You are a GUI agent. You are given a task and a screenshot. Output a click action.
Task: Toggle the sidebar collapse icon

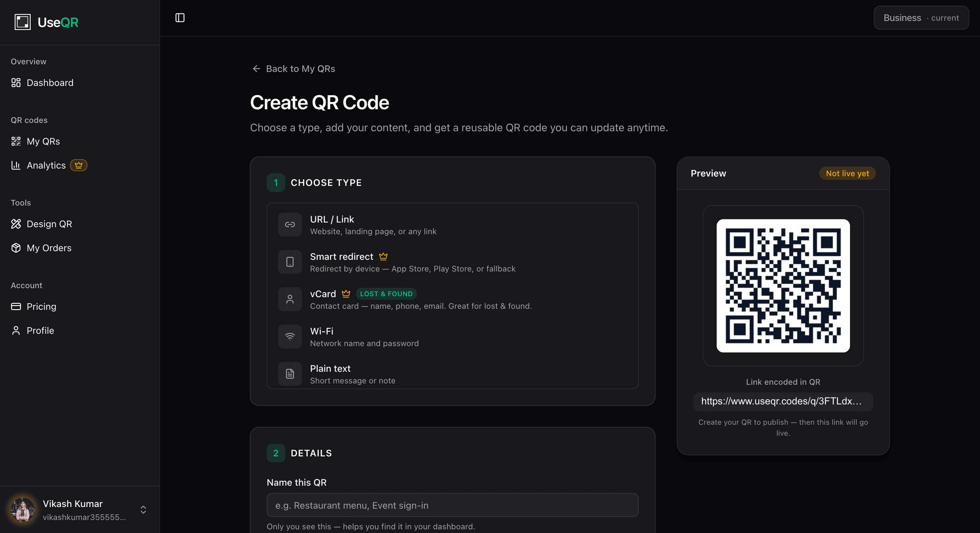coord(180,17)
